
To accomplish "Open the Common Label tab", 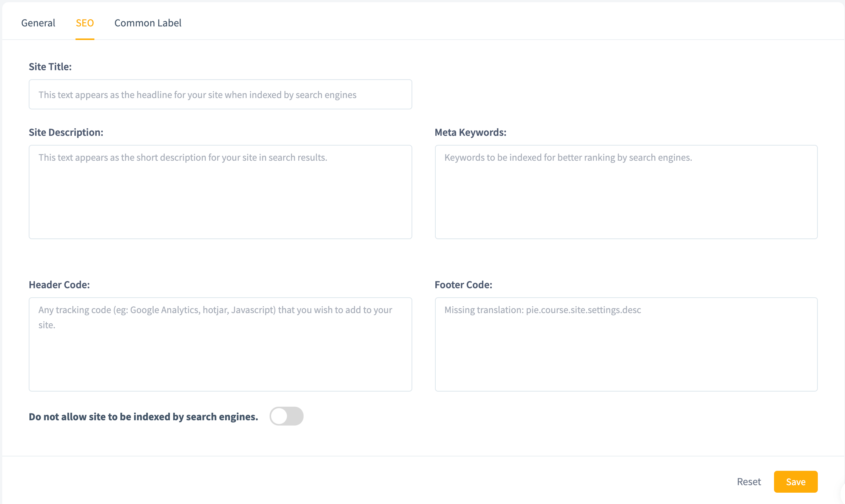I will click(148, 23).
